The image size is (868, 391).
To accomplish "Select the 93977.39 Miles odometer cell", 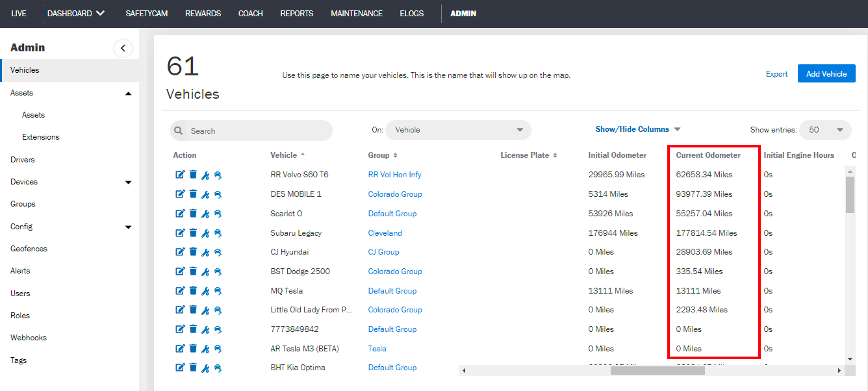I will coord(704,194).
